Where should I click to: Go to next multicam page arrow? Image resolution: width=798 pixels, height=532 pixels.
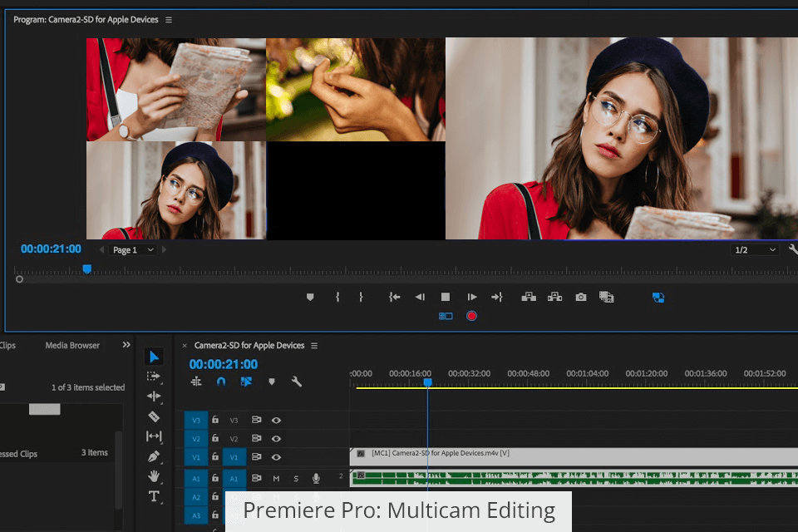(x=164, y=250)
